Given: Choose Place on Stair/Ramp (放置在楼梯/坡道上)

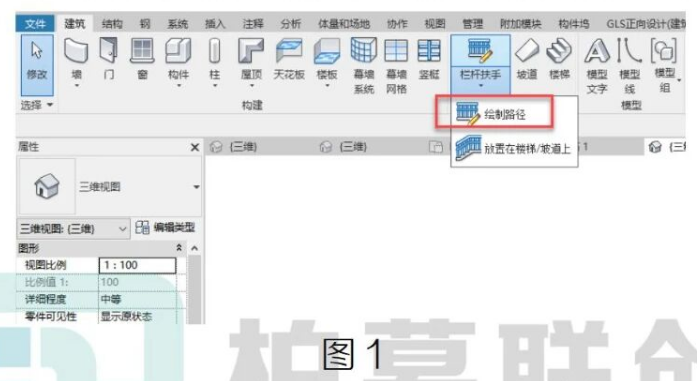Looking at the screenshot, I should click(514, 148).
